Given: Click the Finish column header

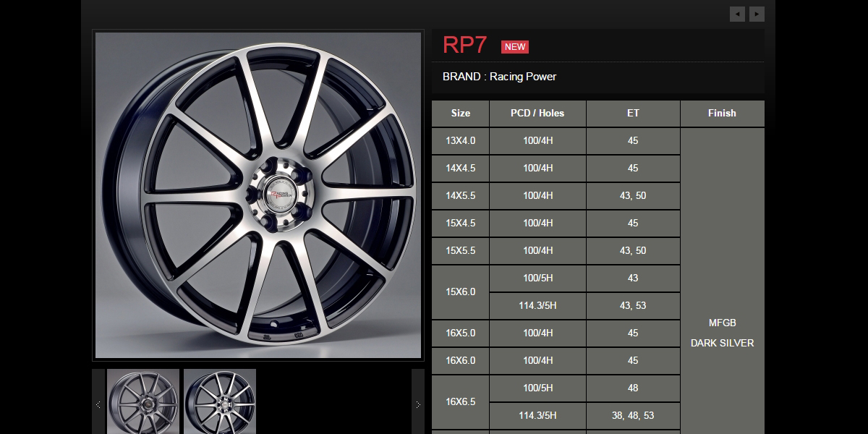Looking at the screenshot, I should (722, 114).
